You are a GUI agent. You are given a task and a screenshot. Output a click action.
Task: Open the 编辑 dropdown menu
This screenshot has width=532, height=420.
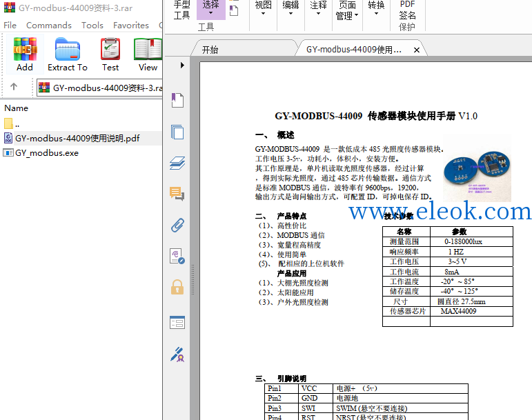pos(290,9)
